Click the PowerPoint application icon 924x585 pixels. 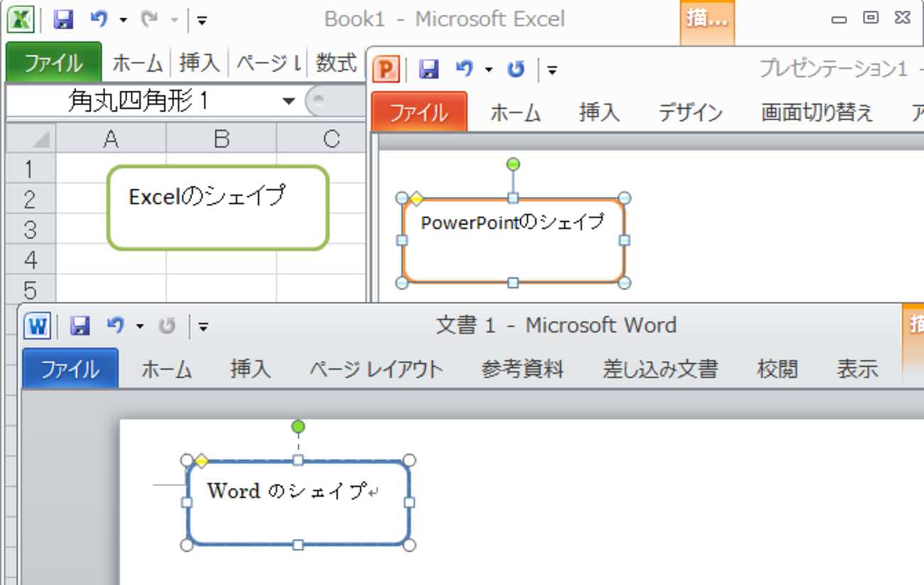pyautogui.click(x=386, y=69)
